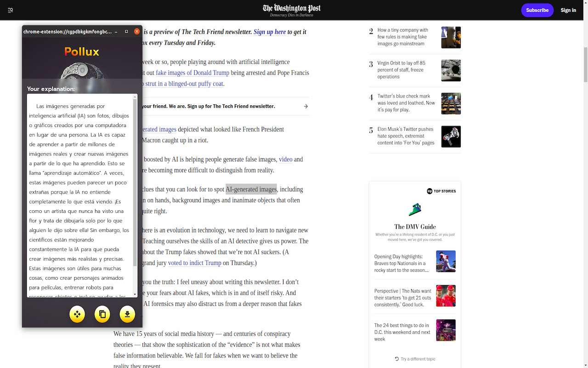Click Opening Day baseball thumbnail
This screenshot has height=368, width=588.
coord(446,261)
